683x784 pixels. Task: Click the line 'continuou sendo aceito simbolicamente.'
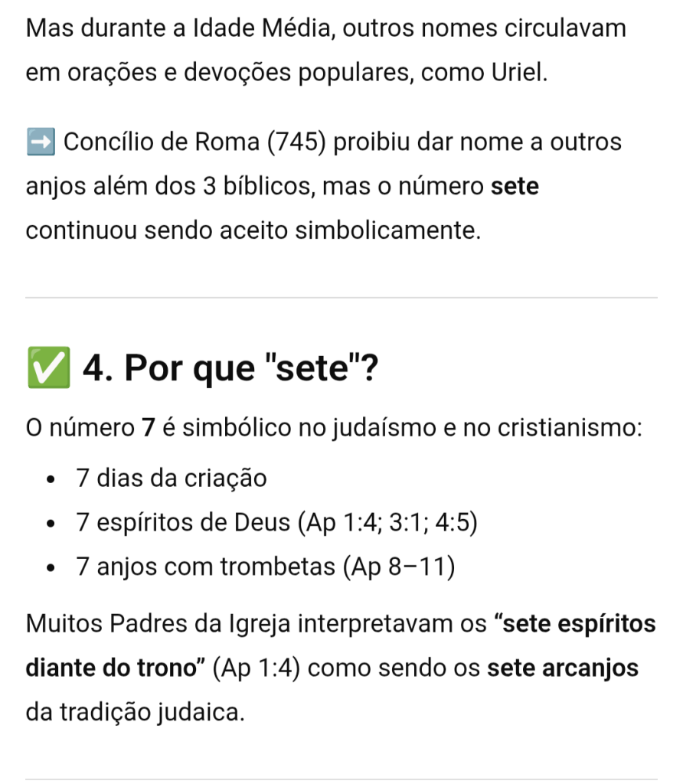(x=253, y=231)
